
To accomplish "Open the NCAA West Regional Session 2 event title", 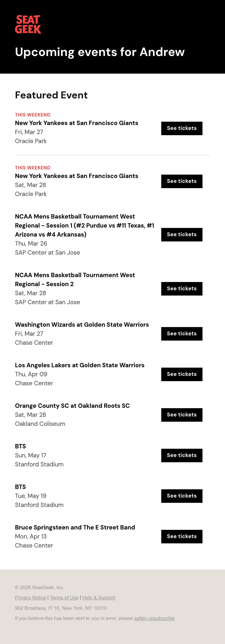I will 75,280.
